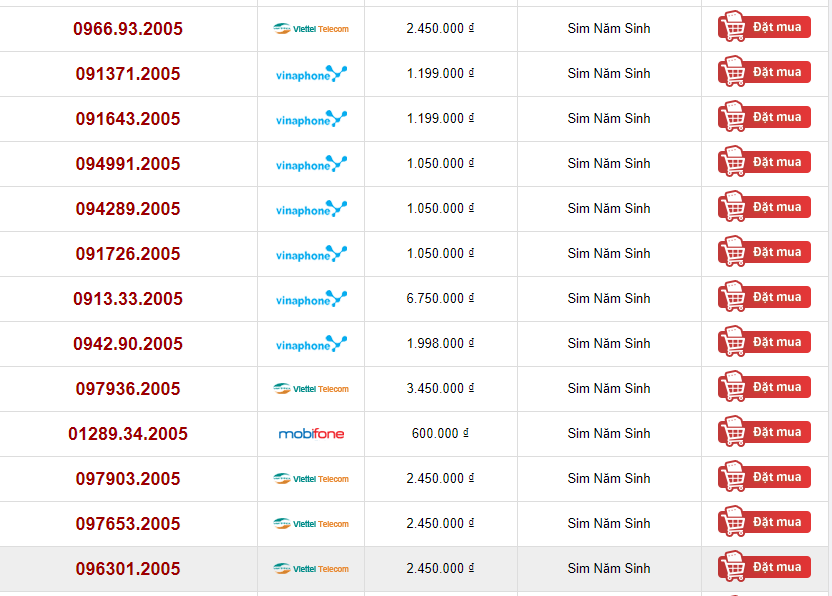Click Sim Năm Sinh for 0966.93.2005

pos(609,28)
